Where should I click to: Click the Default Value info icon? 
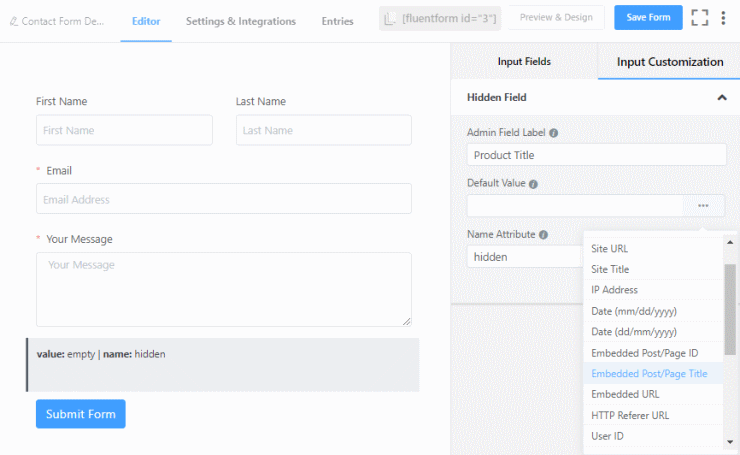(533, 184)
